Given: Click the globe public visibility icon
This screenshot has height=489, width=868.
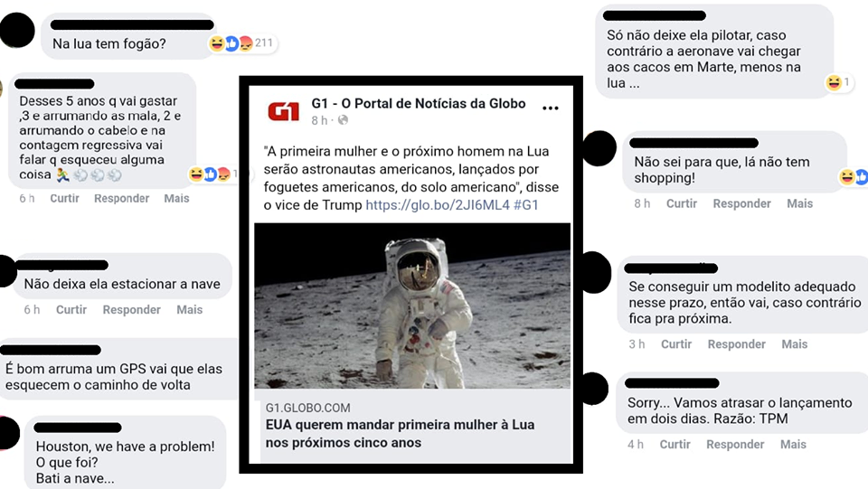Looking at the screenshot, I should (344, 120).
